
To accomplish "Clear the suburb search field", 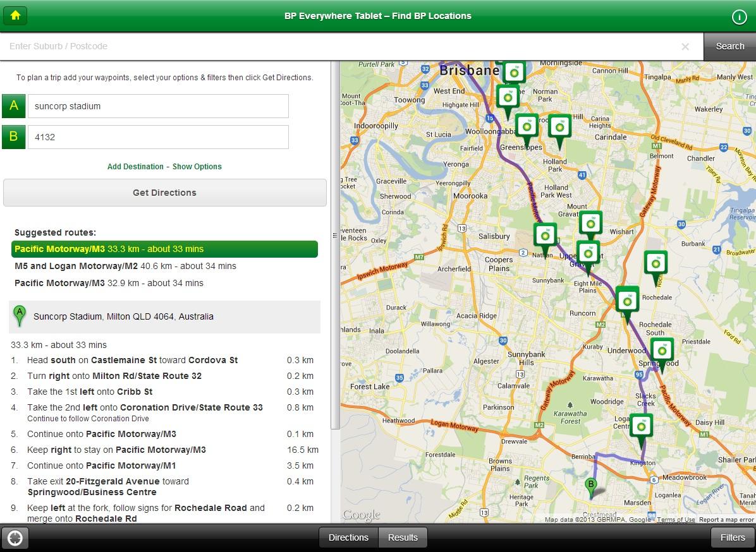I will [x=685, y=46].
